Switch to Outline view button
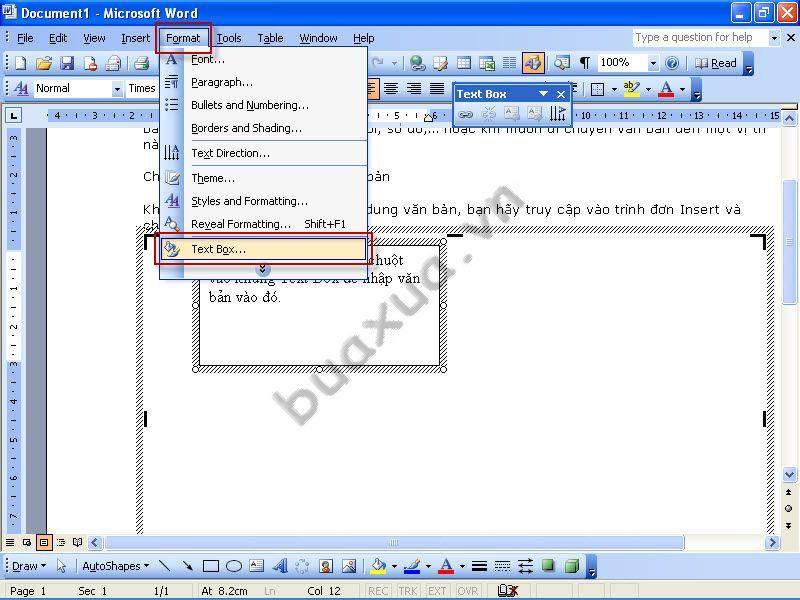Screen dimensions: 800x600 pyautogui.click(x=61, y=542)
